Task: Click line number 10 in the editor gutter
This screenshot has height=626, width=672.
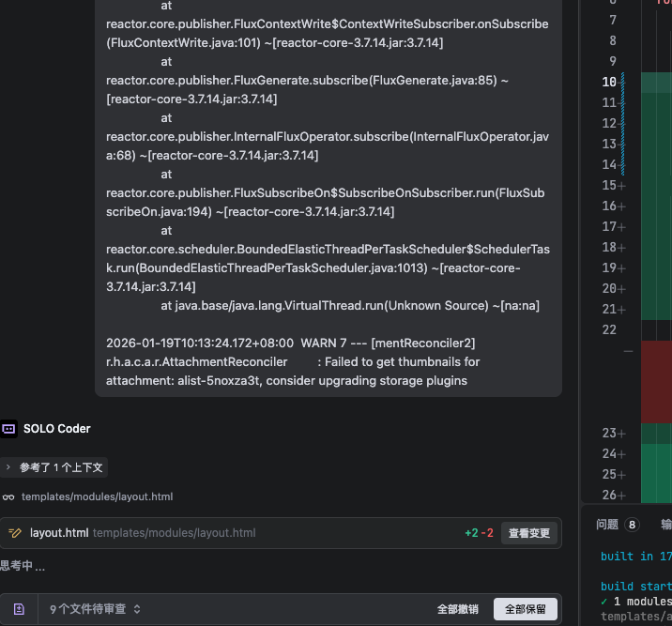Action: (x=609, y=83)
